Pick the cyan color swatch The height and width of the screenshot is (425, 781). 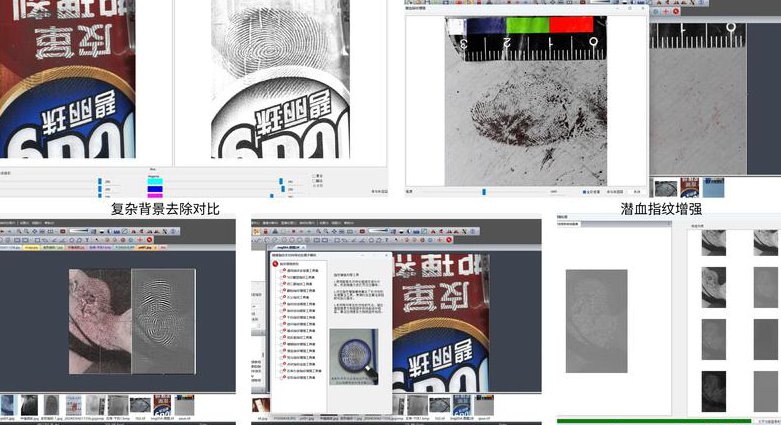pos(154,181)
